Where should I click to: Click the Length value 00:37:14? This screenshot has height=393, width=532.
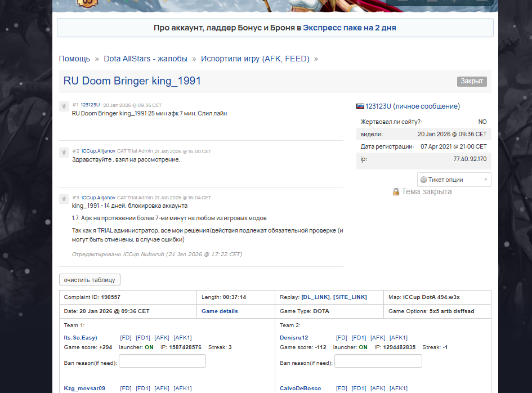coord(234,297)
